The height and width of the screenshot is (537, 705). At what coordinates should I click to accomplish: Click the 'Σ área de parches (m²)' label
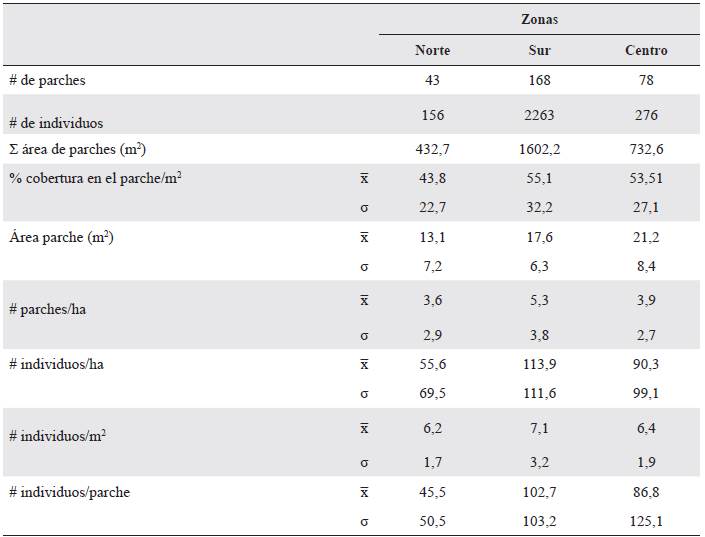coord(78,149)
